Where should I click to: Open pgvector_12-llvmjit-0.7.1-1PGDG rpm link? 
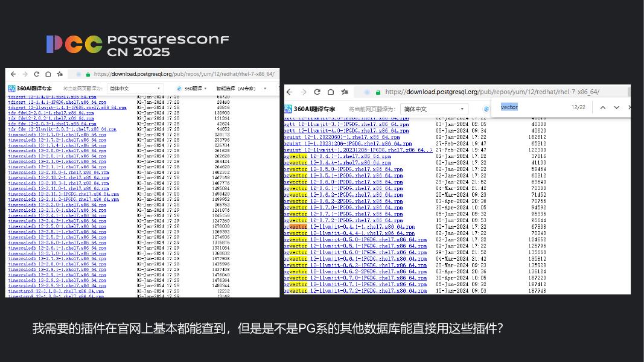point(355,284)
